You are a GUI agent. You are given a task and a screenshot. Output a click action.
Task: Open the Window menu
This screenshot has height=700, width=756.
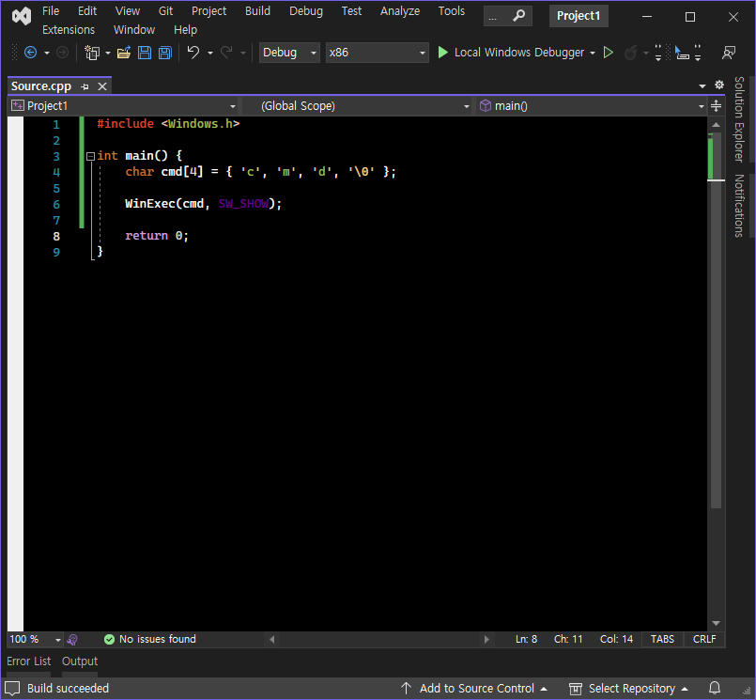click(x=134, y=30)
